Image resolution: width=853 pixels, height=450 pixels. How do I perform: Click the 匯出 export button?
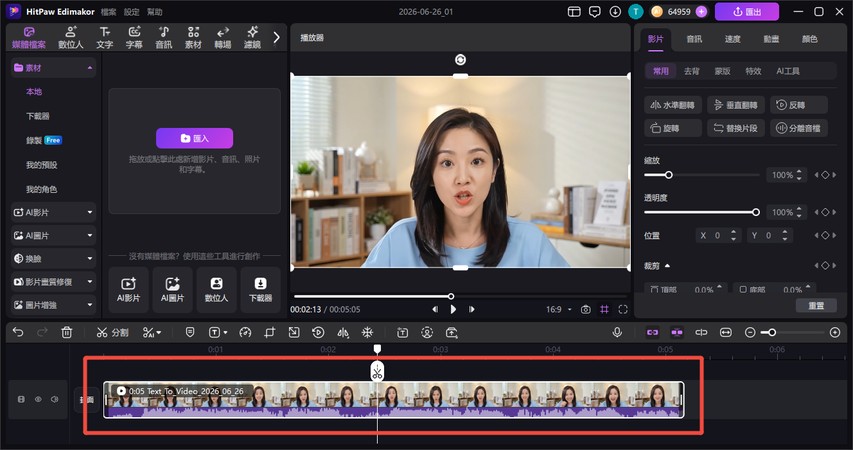click(x=746, y=11)
